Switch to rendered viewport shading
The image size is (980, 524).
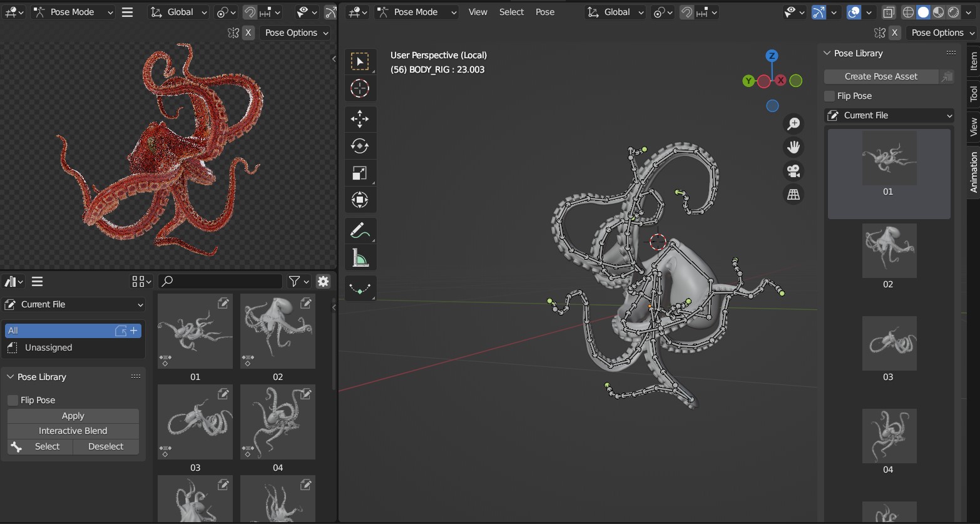pos(953,12)
